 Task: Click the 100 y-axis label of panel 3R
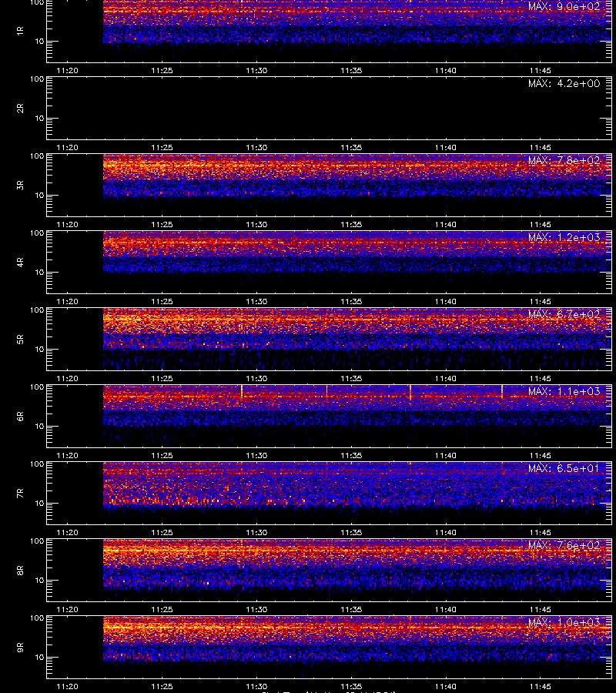pyautogui.click(x=37, y=156)
